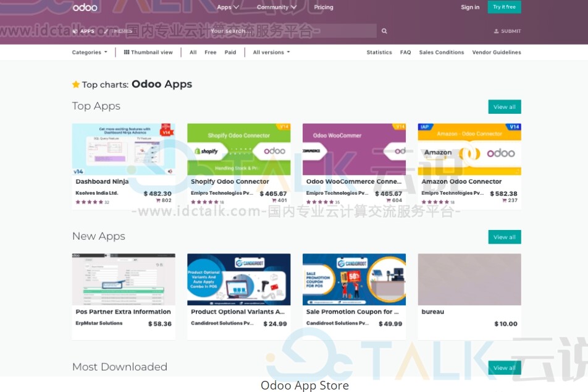Click the $582.38 price
Viewport: 588px width, 392px height.
tap(503, 194)
